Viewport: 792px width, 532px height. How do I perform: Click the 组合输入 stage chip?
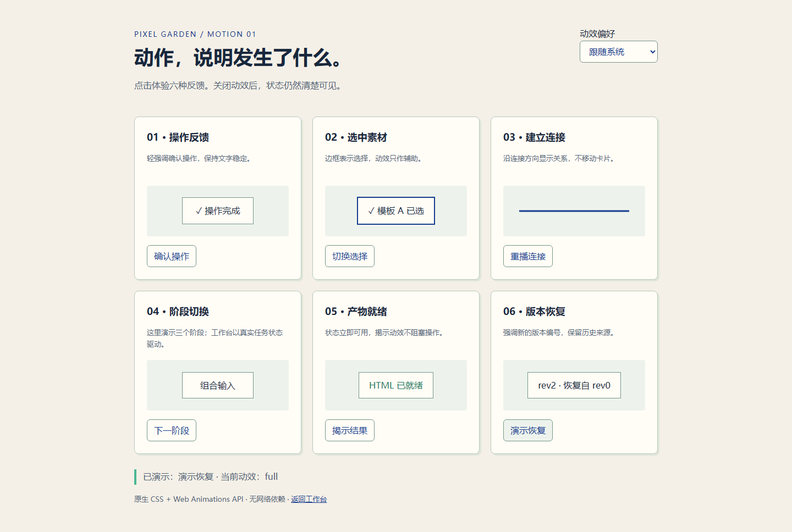pos(218,385)
